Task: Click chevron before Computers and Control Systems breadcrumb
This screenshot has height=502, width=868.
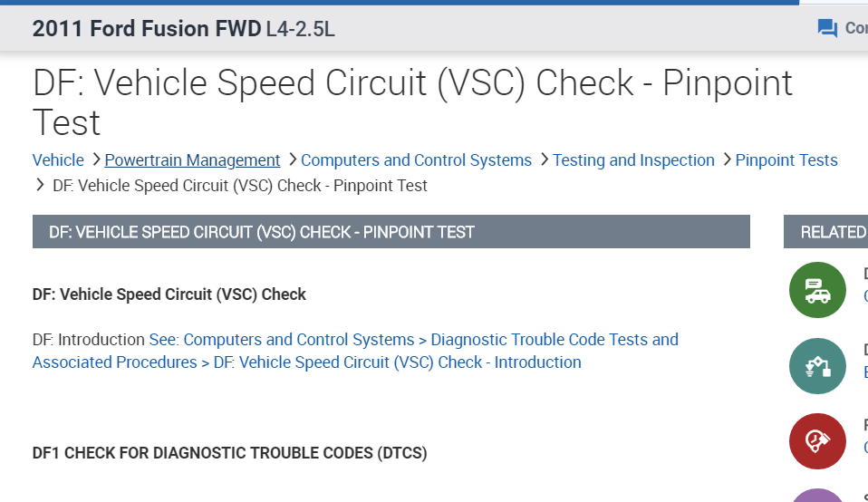Action: click(x=292, y=159)
